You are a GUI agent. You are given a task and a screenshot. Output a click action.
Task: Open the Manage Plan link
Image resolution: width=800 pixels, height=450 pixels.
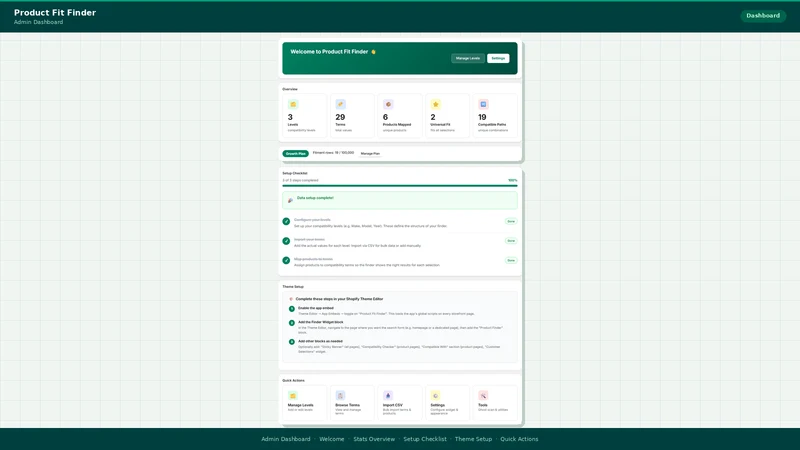(370, 154)
